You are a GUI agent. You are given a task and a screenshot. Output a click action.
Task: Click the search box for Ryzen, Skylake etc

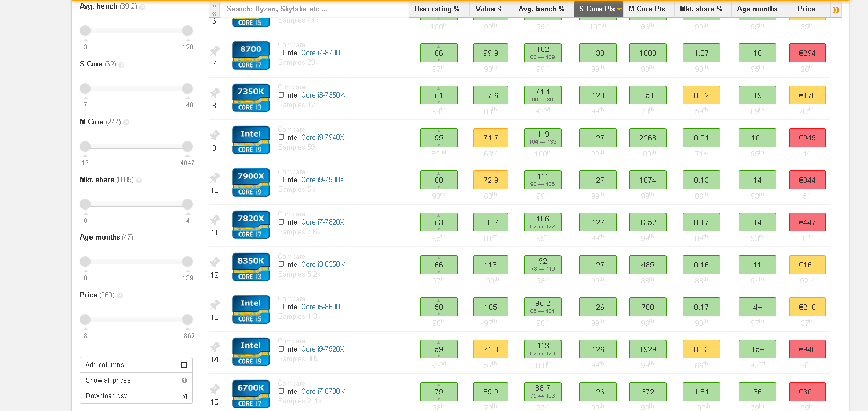315,9
